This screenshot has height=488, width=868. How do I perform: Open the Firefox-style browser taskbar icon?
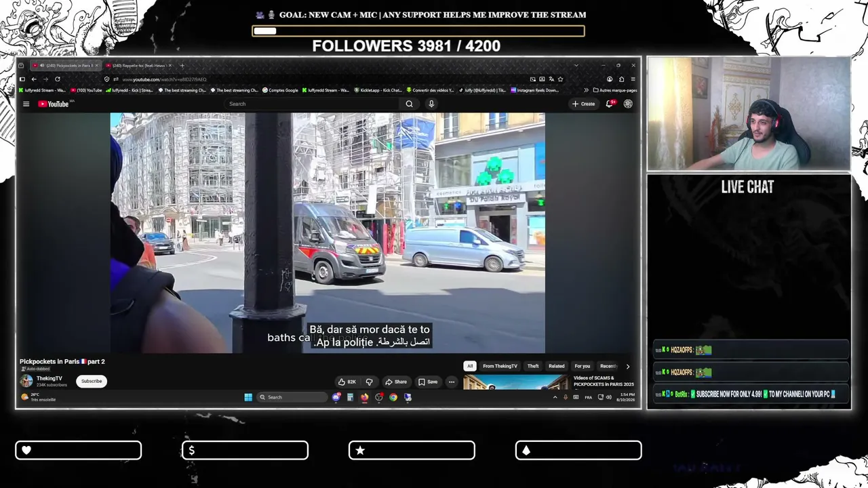click(364, 397)
